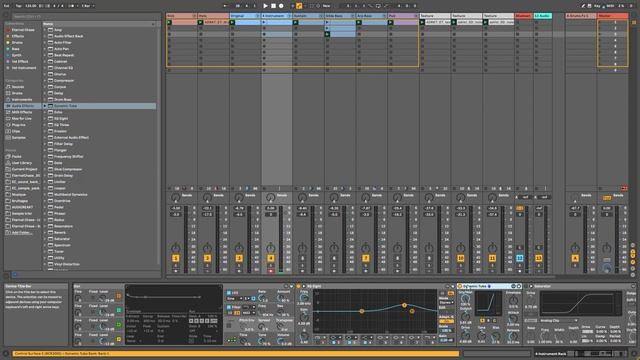Select Vinyl Distortion in effects list
The width and height of the screenshot is (640, 360).
(67, 264)
